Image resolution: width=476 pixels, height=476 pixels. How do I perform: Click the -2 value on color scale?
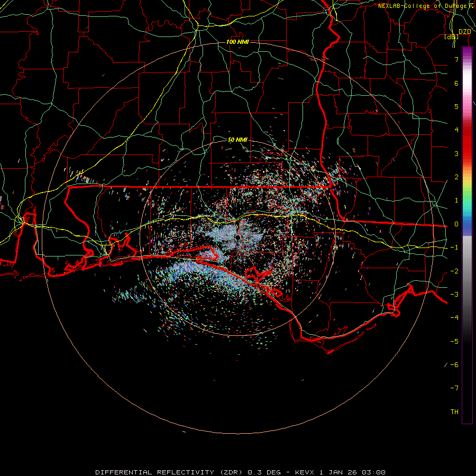454,271
